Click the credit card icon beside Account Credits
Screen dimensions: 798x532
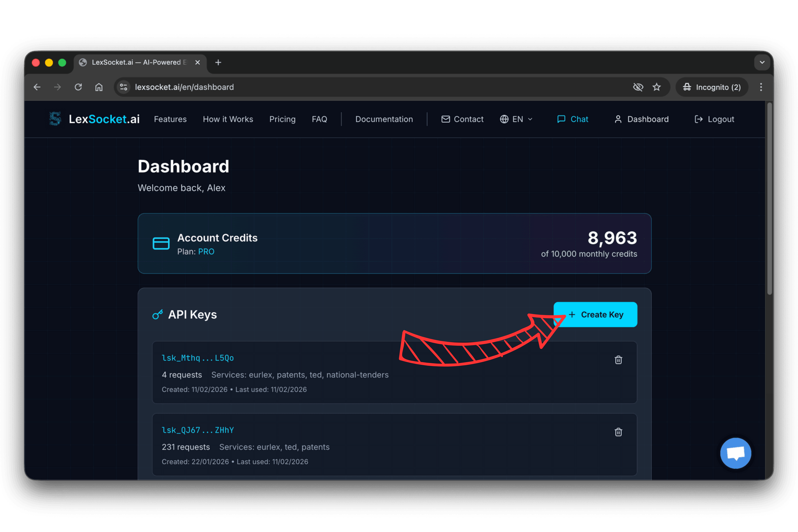tap(162, 243)
